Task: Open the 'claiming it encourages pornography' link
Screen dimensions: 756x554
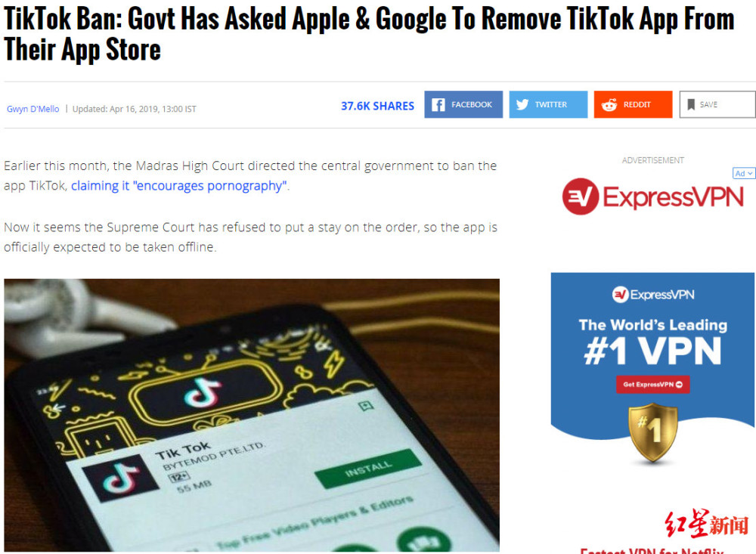Action: [179, 186]
